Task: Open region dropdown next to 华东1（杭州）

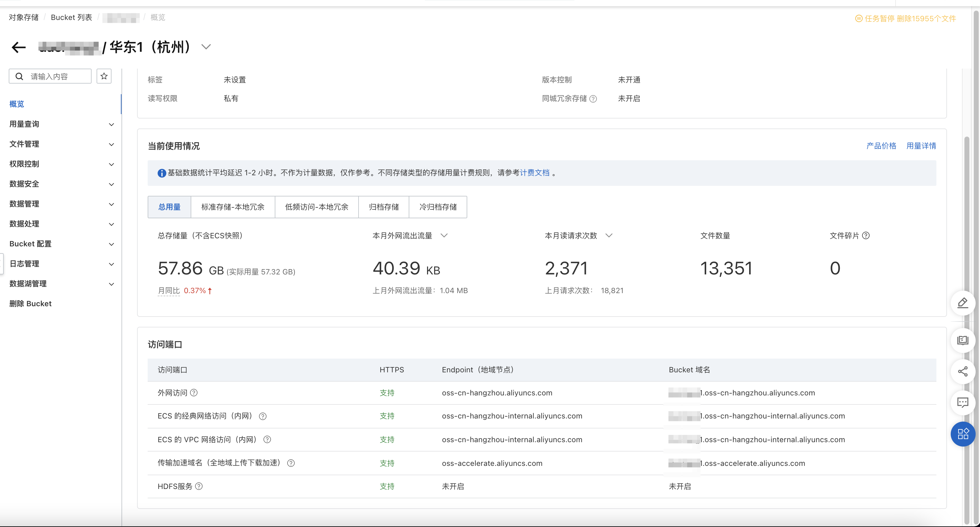Action: pos(206,47)
